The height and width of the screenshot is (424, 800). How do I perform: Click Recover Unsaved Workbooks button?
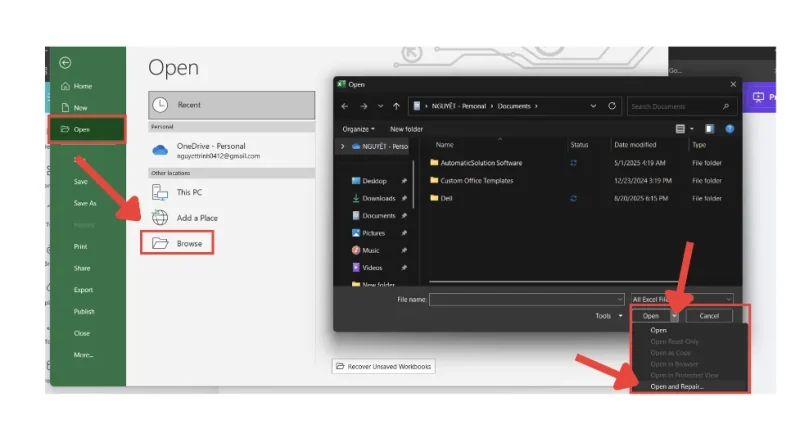point(384,367)
